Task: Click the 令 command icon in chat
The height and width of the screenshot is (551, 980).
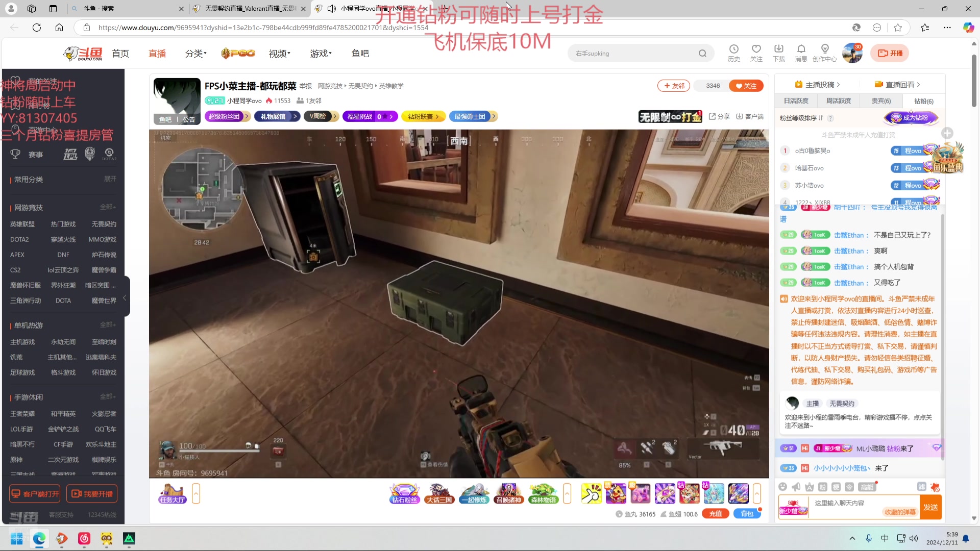Action: [849, 487]
